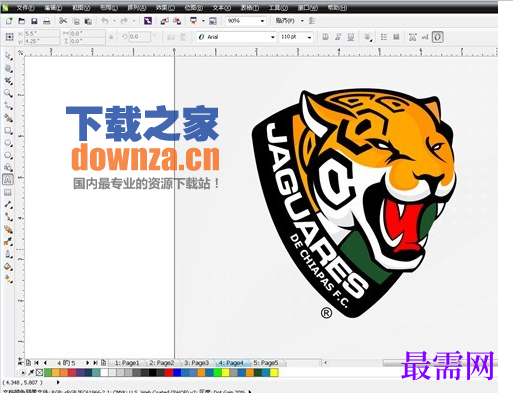This screenshot has width=513, height=397.
Task: Go to first page navigation button
Action: 37,363
